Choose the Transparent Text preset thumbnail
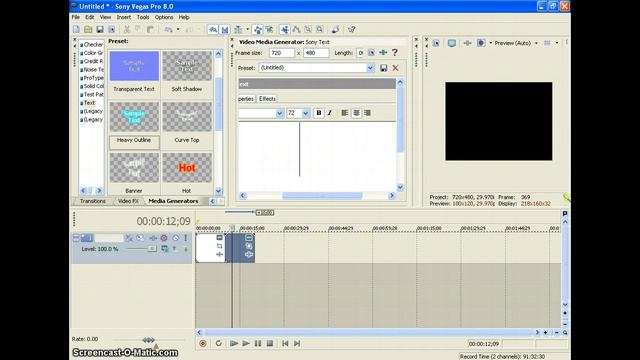640x360 pixels. (134, 66)
